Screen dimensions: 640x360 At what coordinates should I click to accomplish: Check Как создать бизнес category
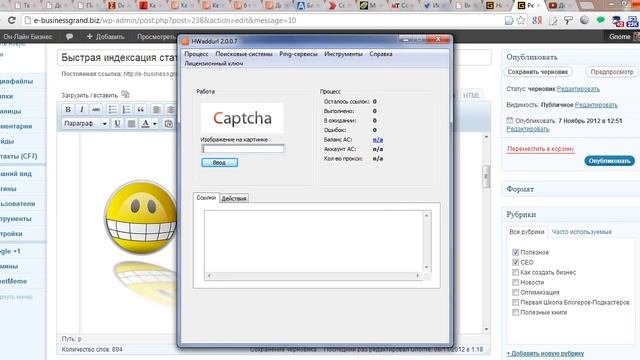[516, 272]
